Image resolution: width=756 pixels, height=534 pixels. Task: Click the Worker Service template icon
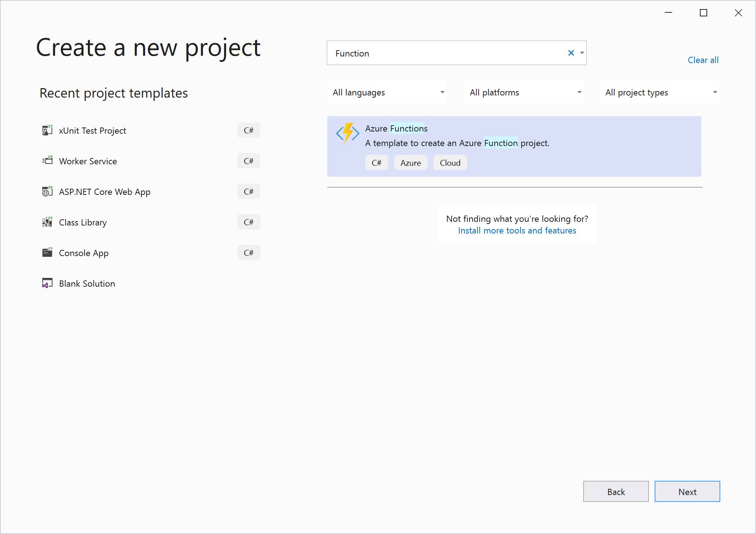(x=47, y=161)
